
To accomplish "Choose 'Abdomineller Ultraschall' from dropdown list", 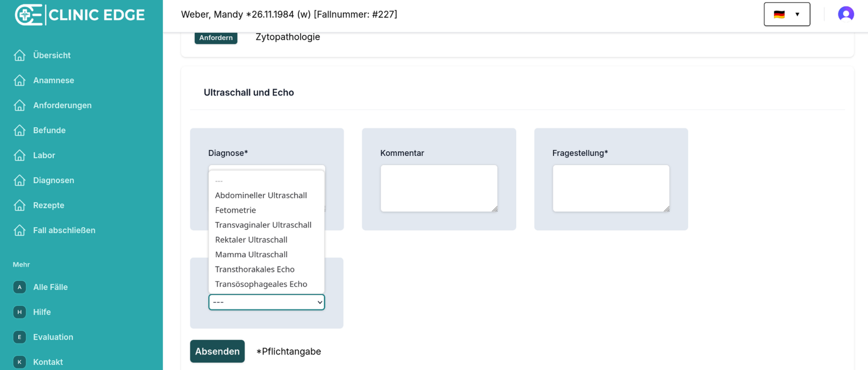I will point(261,195).
